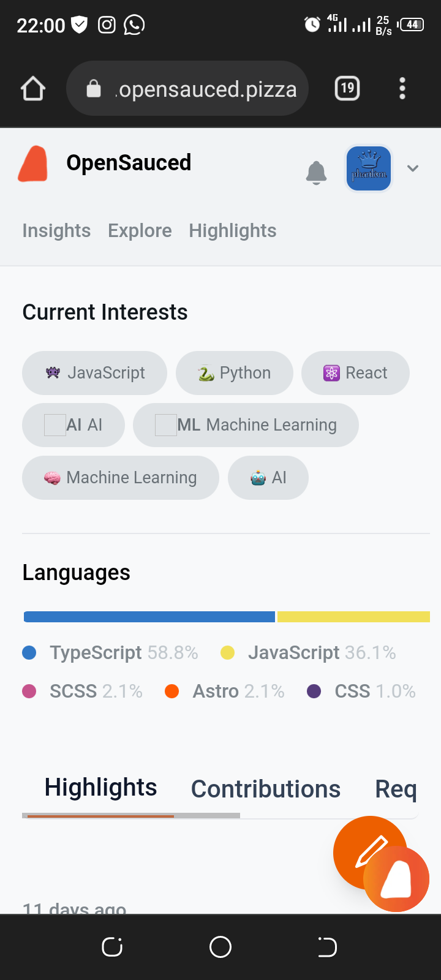Toggle the ML Machine Learning interest chip
The image size is (441, 980).
(245, 424)
